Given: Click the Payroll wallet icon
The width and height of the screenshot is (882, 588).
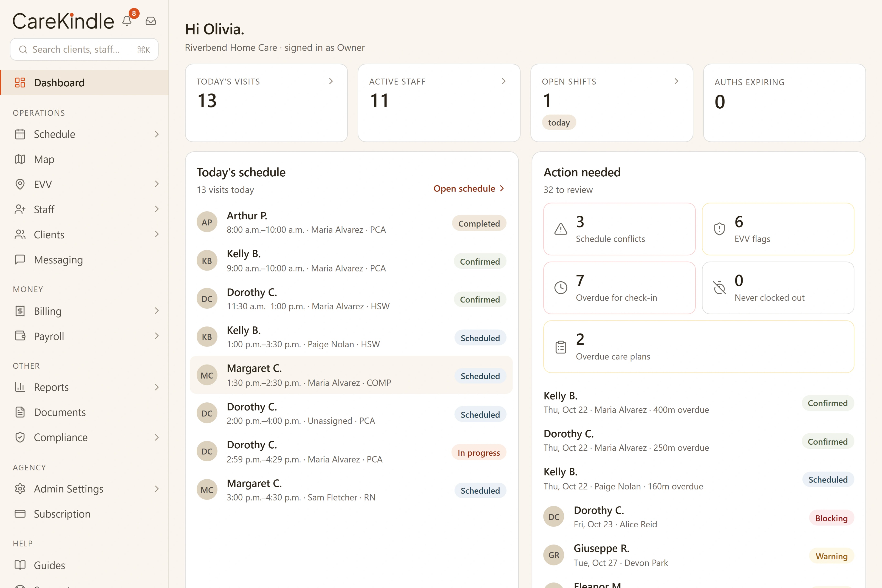Looking at the screenshot, I should pos(20,336).
